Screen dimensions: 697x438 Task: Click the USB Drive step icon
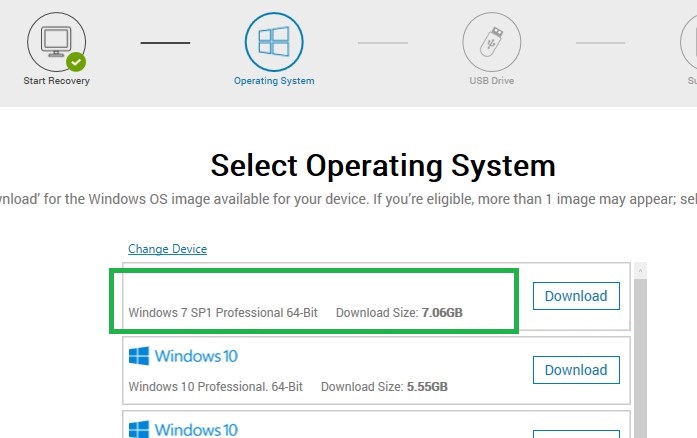click(x=492, y=42)
